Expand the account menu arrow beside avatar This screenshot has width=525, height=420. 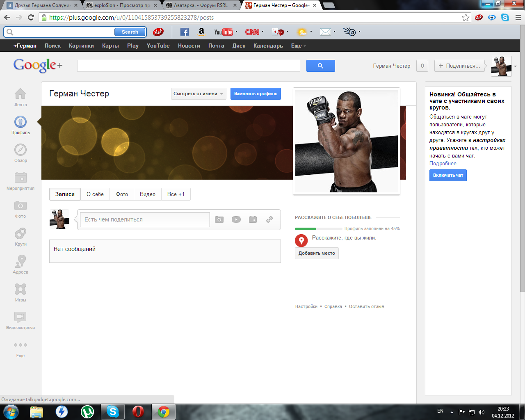(516, 66)
